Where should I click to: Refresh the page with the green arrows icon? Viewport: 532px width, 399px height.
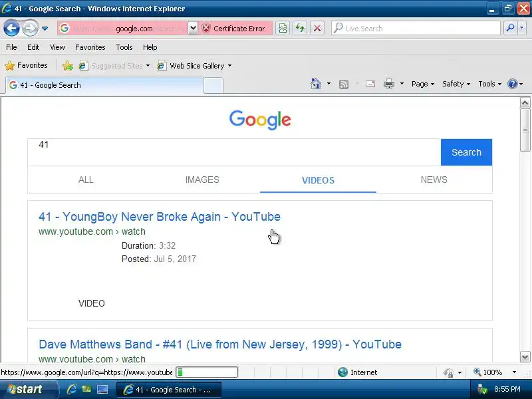[x=300, y=28]
